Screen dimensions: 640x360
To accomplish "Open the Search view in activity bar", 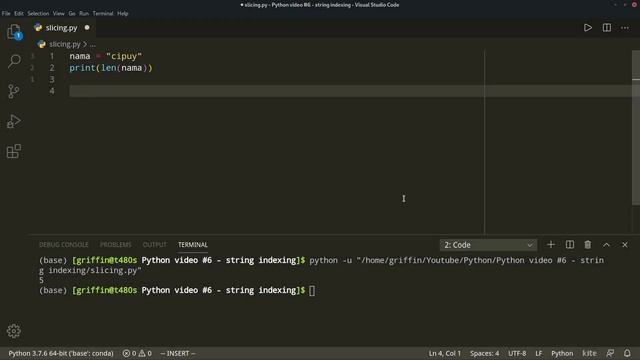I will coord(14,61).
